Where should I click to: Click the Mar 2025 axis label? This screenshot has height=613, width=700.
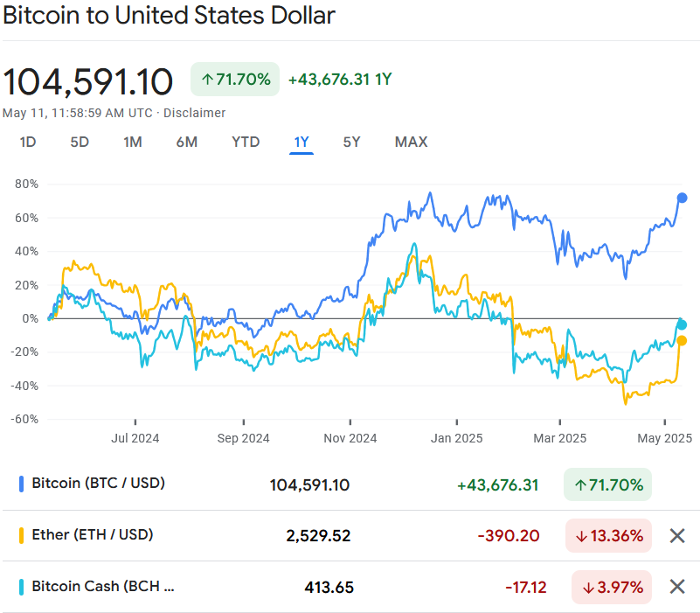(x=560, y=438)
